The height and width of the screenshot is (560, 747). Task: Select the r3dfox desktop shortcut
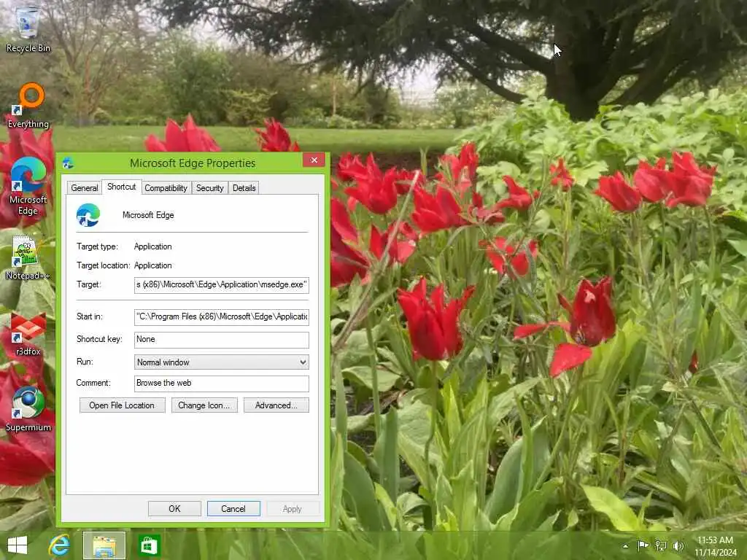click(x=28, y=334)
